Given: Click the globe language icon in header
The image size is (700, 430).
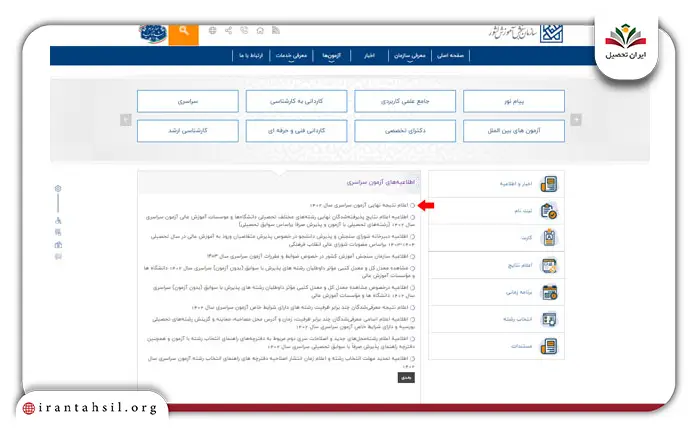Looking at the screenshot, I should 212,30.
